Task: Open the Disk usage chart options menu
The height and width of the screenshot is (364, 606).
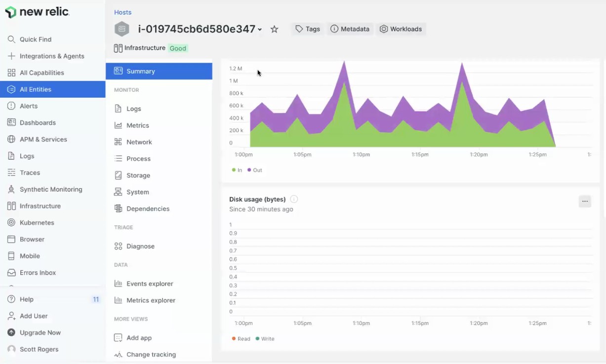Action: (585, 201)
